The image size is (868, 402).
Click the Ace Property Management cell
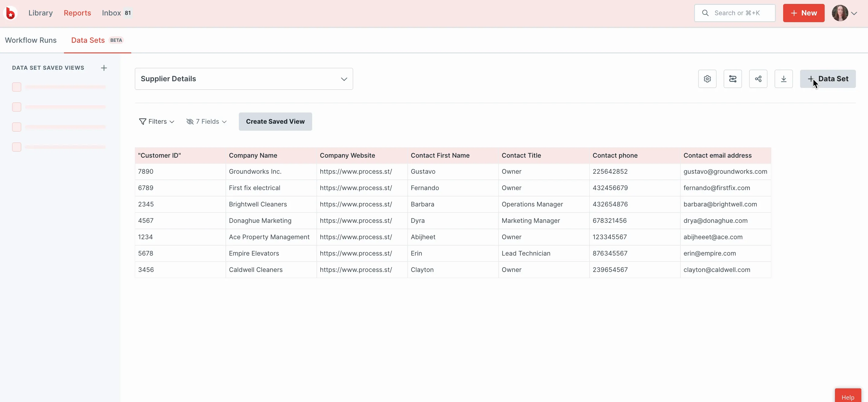pos(271,237)
